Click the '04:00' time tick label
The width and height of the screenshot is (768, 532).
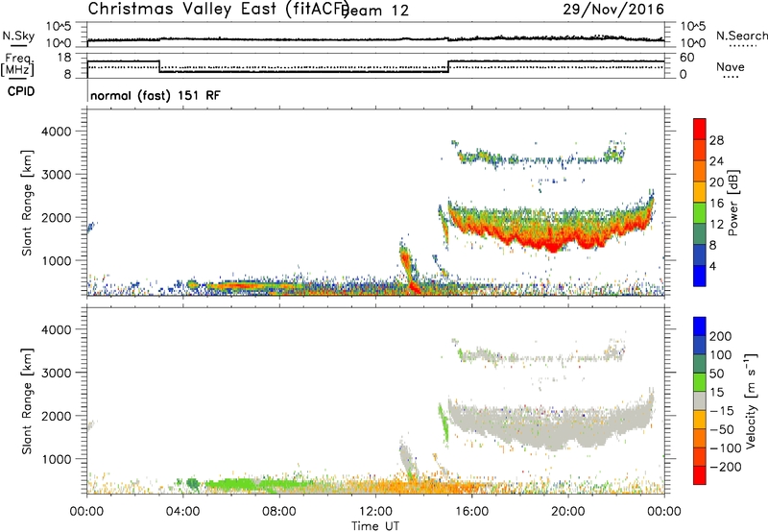click(x=182, y=512)
